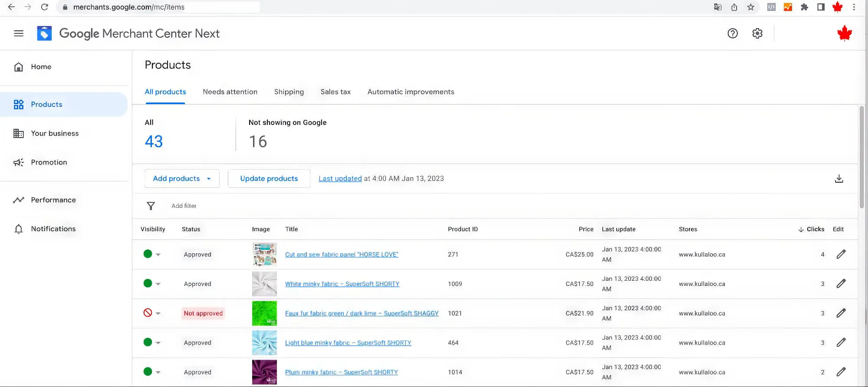This screenshot has height=387, width=868.
Task: Edit the HORSE LOVE fabric panel product
Action: [841, 254]
